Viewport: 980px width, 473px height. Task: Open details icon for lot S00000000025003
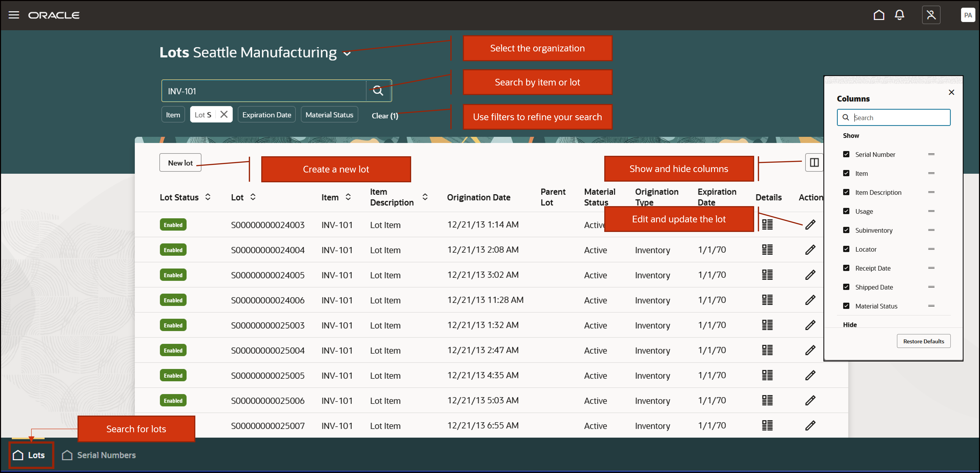click(x=767, y=325)
